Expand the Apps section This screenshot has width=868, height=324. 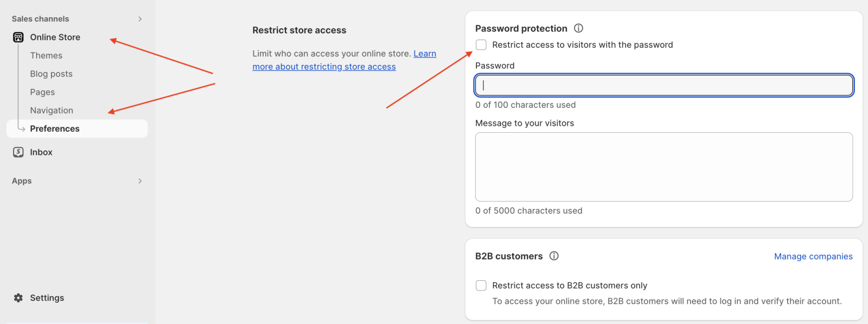point(140,180)
